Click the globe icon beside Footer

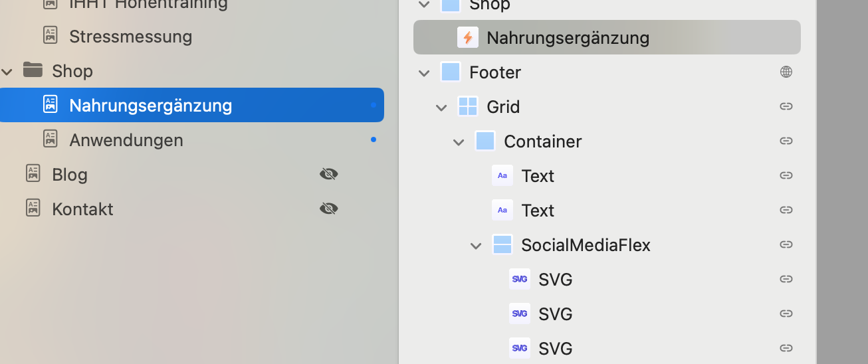pyautogui.click(x=786, y=72)
